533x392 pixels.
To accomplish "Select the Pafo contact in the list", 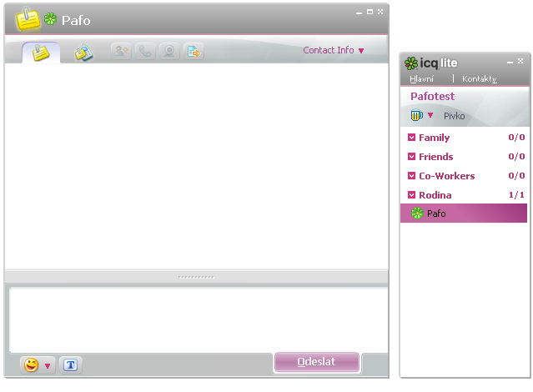I will click(464, 214).
